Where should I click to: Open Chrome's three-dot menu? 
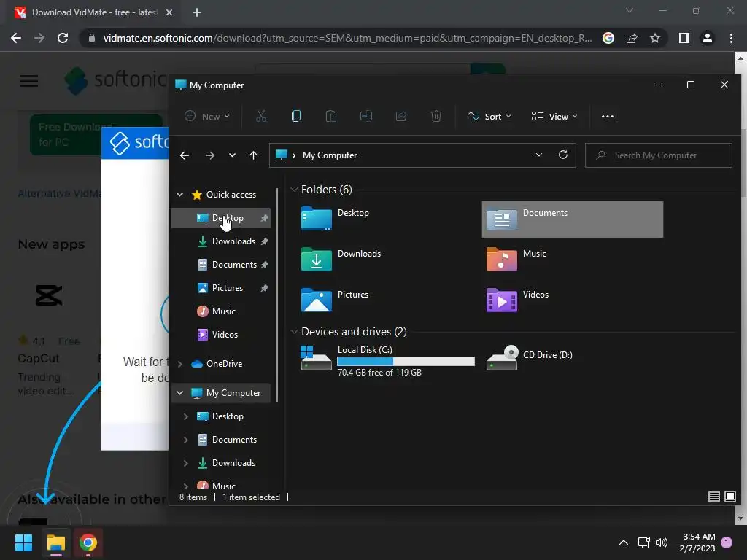(731, 38)
